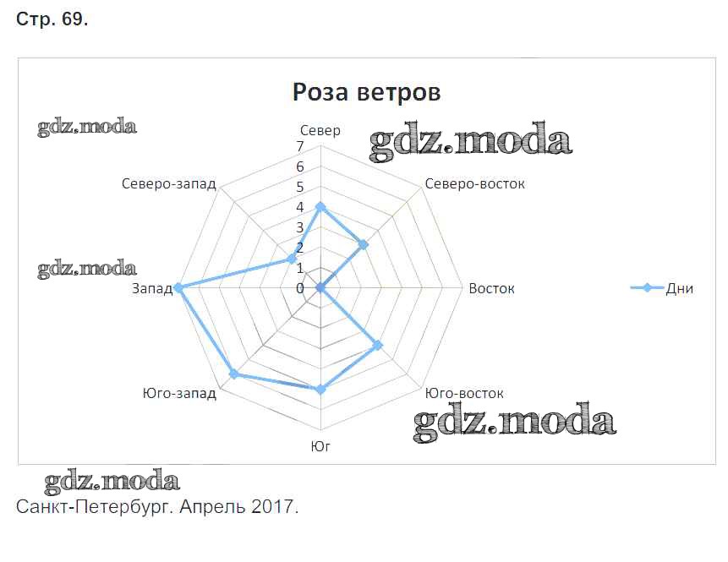Select the data marker on Юг axis

pyautogui.click(x=320, y=390)
